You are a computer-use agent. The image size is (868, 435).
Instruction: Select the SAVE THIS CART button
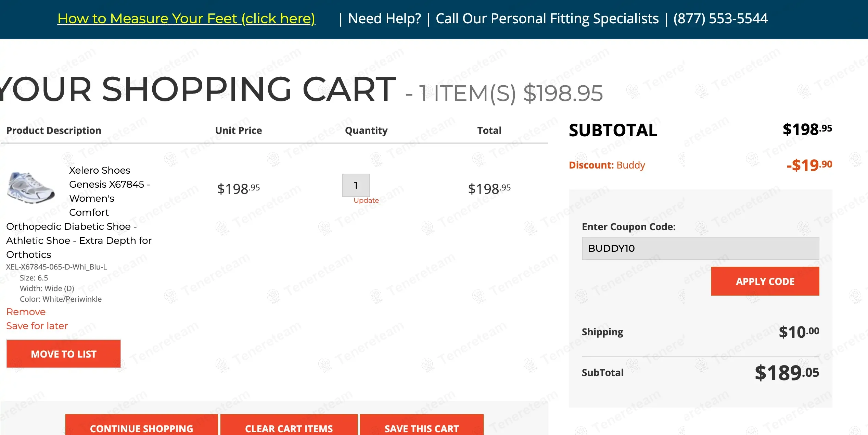click(421, 427)
